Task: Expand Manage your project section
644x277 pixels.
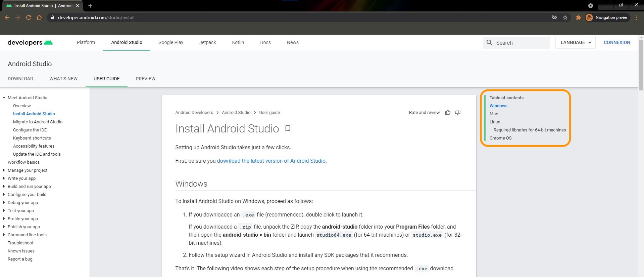Action: (x=4, y=170)
